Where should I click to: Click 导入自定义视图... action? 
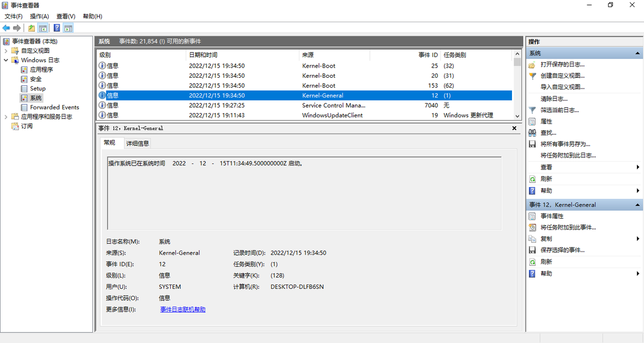tap(562, 87)
